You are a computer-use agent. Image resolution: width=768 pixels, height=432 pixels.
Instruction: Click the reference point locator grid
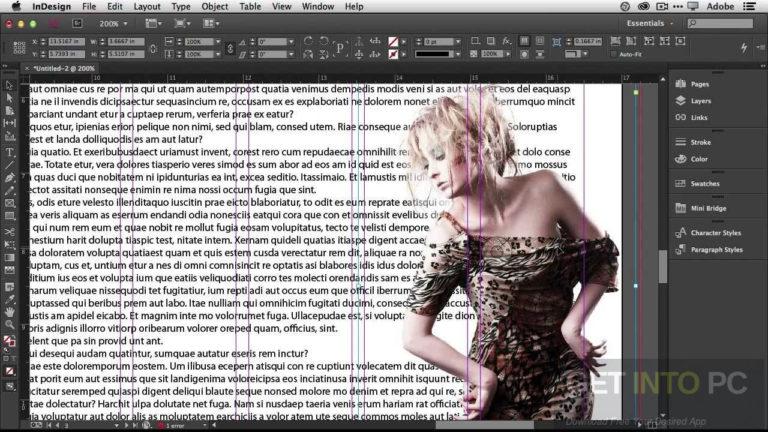(19, 48)
